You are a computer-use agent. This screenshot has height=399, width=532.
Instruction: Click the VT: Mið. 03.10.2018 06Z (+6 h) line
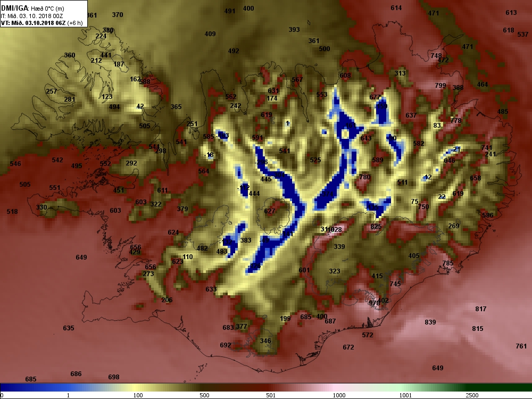coord(42,23)
